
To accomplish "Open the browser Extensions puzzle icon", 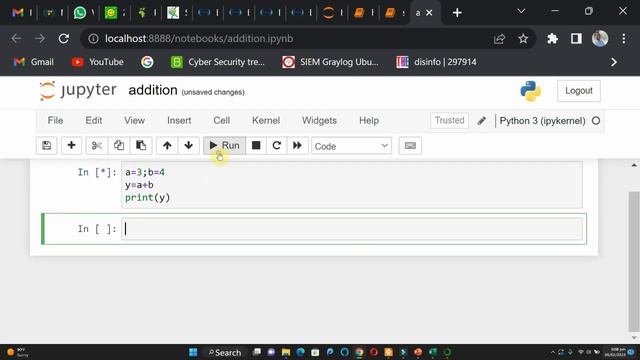I will pyautogui.click(x=552, y=39).
